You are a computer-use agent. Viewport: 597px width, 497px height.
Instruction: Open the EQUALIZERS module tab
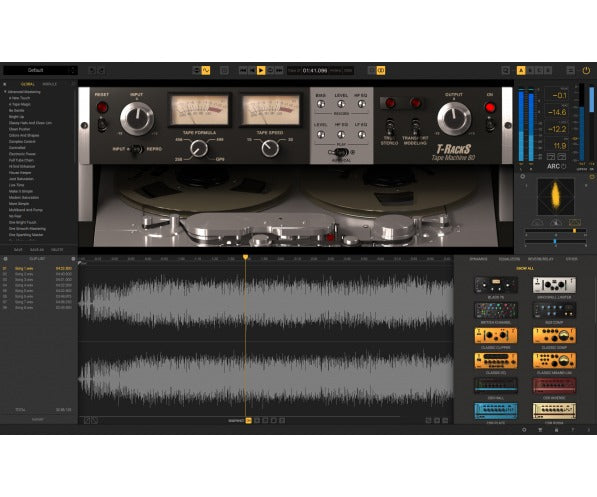(509, 259)
